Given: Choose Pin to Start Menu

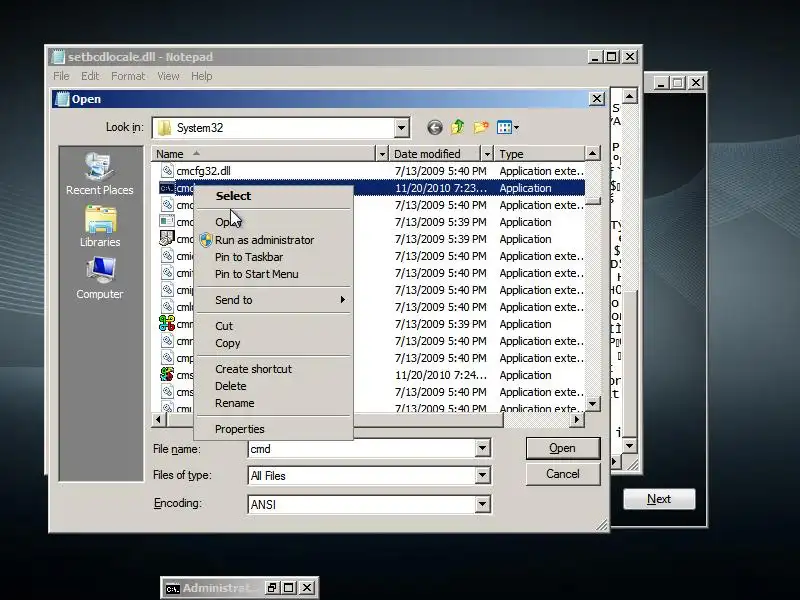Looking at the screenshot, I should 257,274.
